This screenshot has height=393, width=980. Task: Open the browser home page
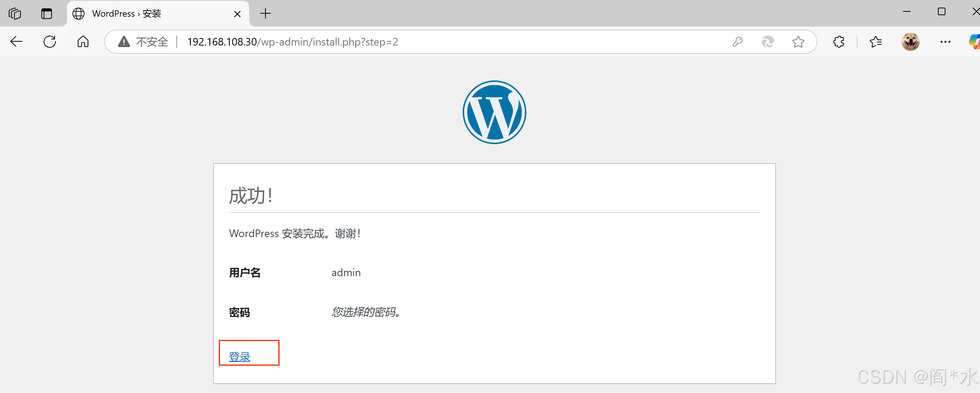(x=83, y=41)
